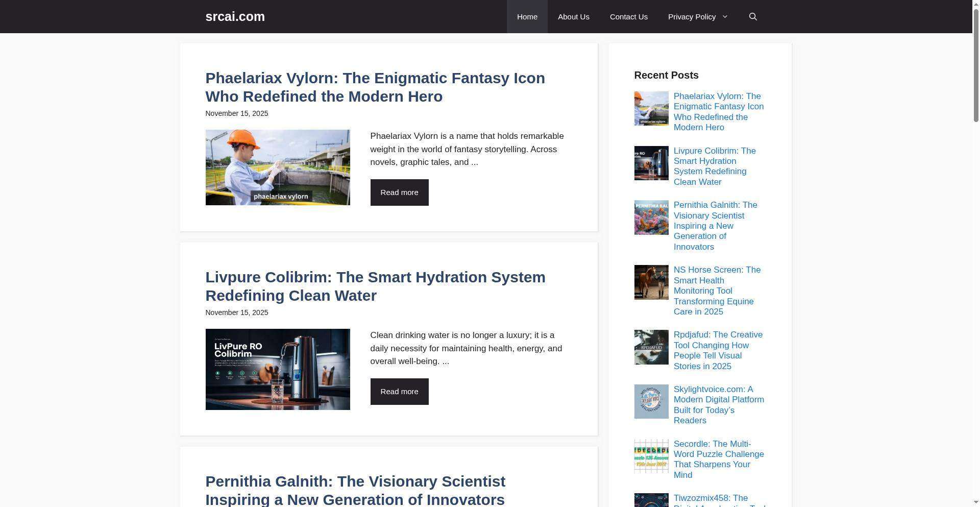This screenshot has height=507, width=980.
Task: Open the Skylightvoice.com sidebar thumbnail
Action: click(x=651, y=402)
